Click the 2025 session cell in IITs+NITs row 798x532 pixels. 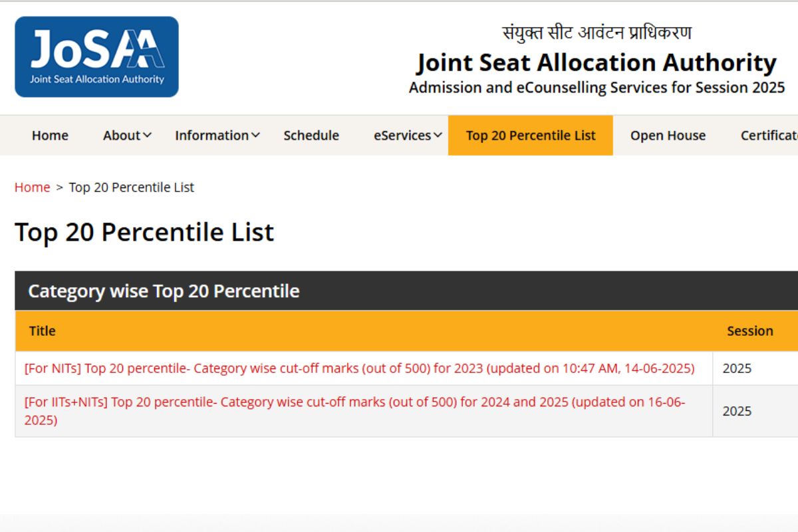click(737, 411)
